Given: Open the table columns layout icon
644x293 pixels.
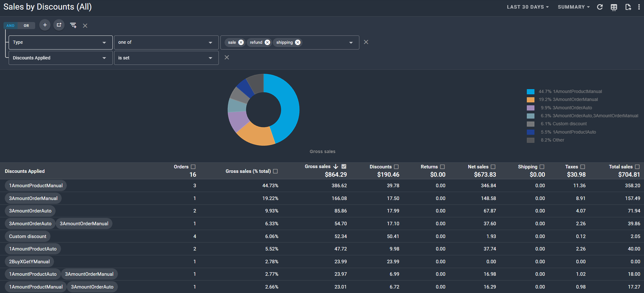Looking at the screenshot, I should click(614, 7).
